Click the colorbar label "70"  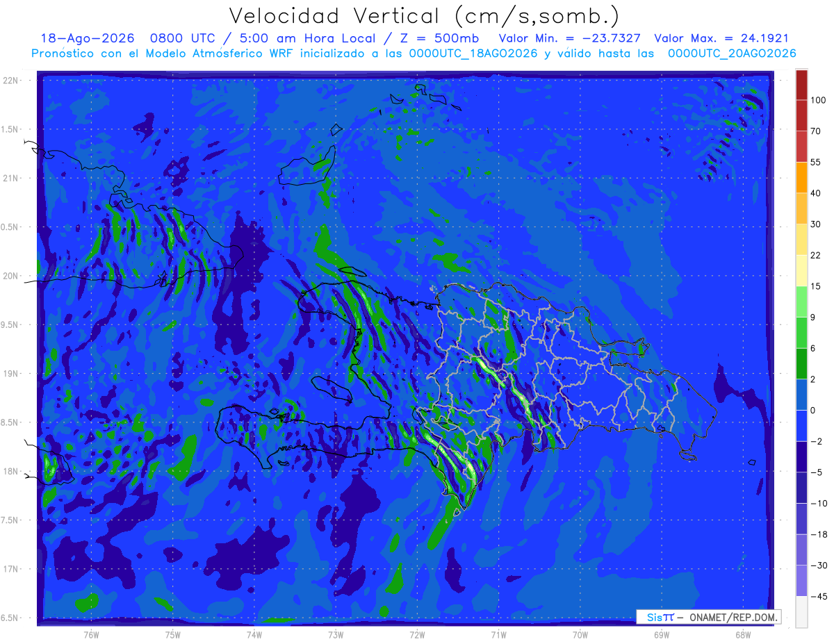[817, 131]
